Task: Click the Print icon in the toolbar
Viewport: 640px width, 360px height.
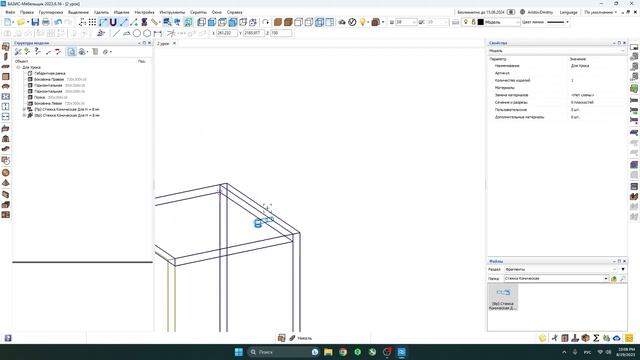Action: pyautogui.click(x=46, y=22)
